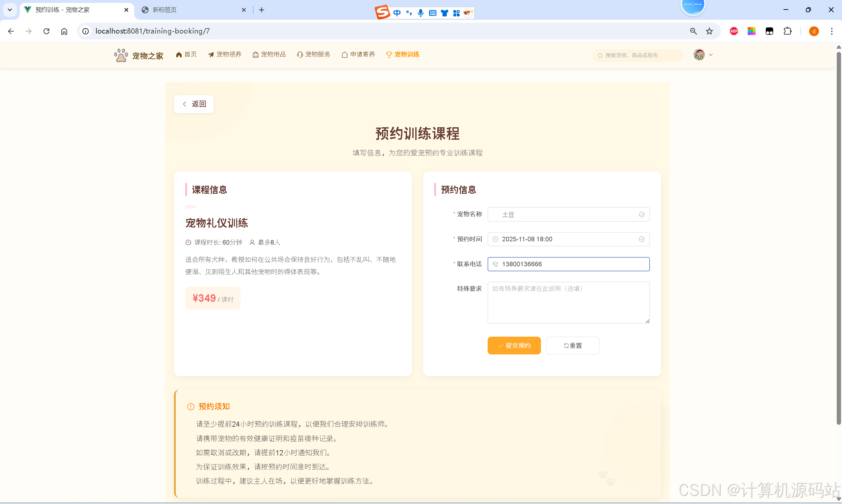
Task: Click the 预约训练课程 page title
Action: (417, 133)
